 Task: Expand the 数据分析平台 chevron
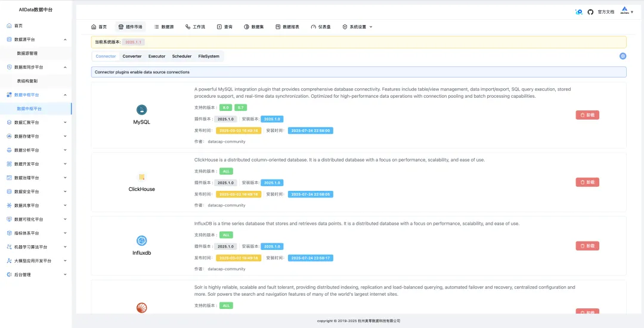(66, 150)
